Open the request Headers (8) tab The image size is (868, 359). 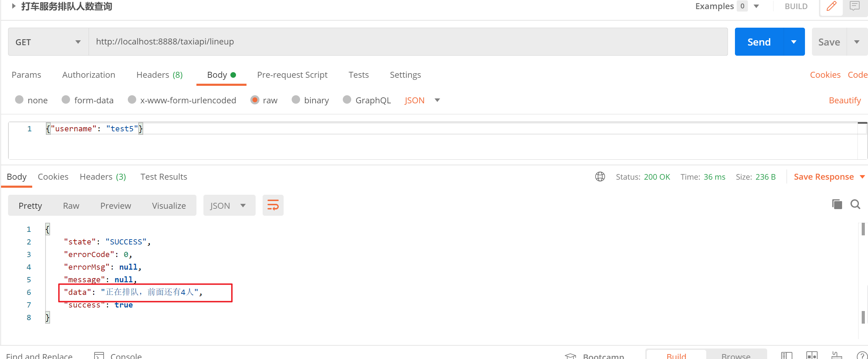(159, 75)
